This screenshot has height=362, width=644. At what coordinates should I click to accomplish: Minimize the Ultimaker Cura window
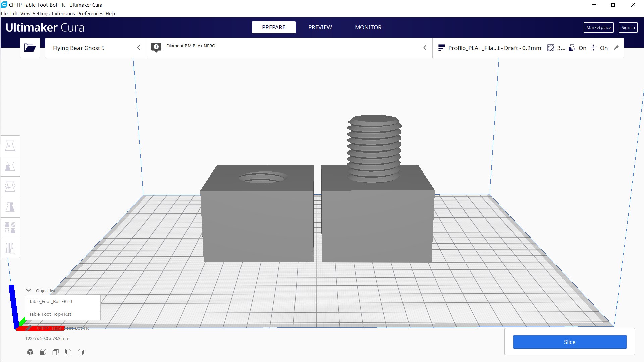(594, 5)
